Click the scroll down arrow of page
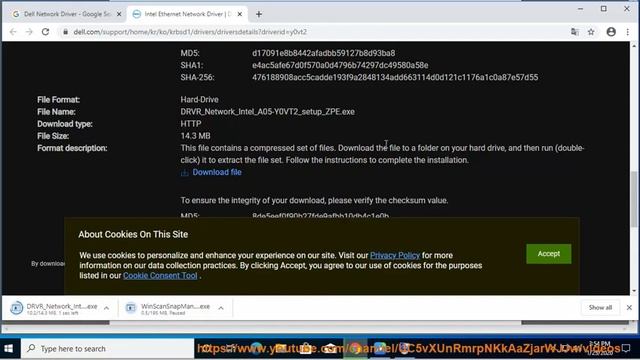This screenshot has height=360, width=640. point(634,291)
